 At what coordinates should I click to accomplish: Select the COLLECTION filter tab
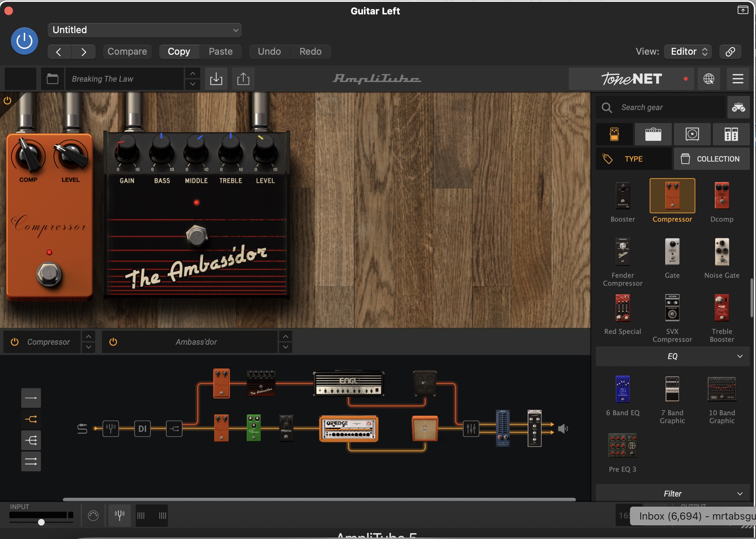click(712, 159)
